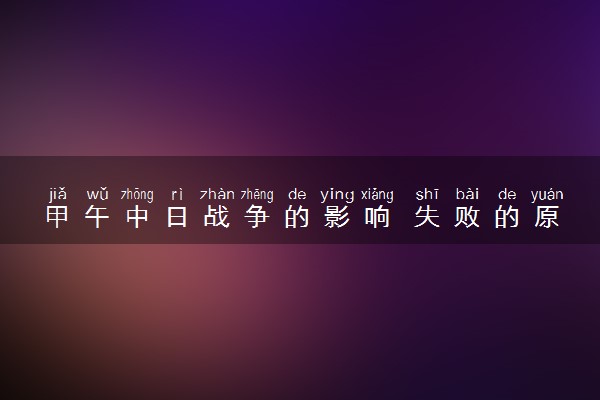Screen dimensions: 600x400
Task: Click the pinyin label jiǎ
Action: (57, 194)
